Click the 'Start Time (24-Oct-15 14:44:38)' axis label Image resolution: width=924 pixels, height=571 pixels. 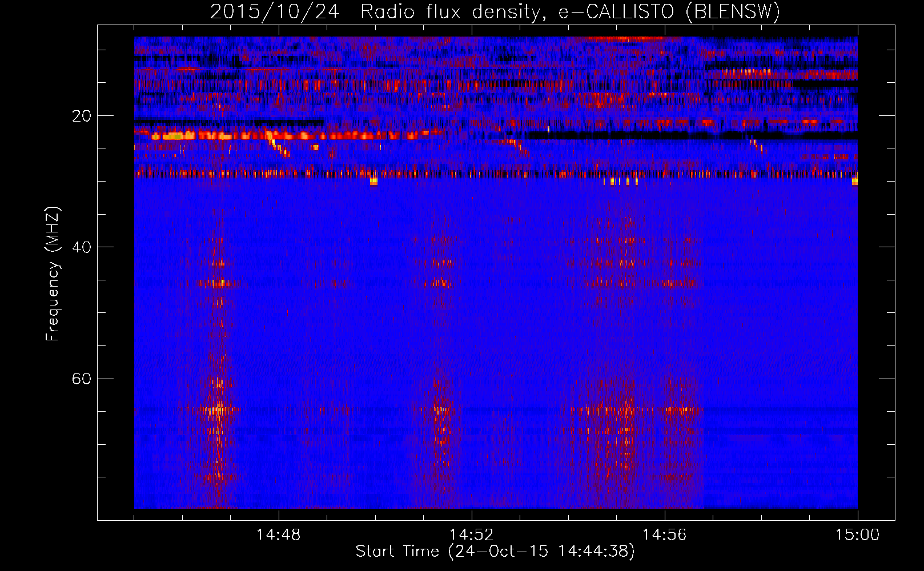coord(495,552)
